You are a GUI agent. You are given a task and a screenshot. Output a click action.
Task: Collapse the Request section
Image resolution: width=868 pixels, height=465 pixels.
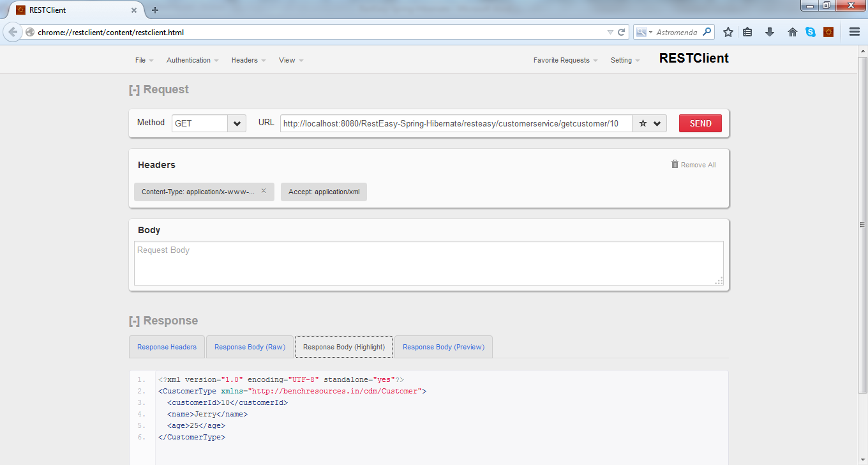click(136, 89)
